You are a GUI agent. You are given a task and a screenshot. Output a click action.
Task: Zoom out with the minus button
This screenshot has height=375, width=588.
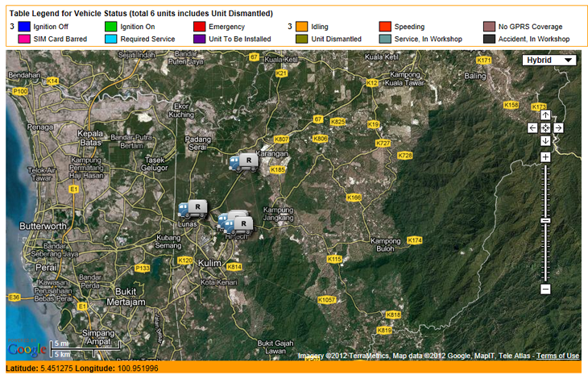tap(545, 289)
